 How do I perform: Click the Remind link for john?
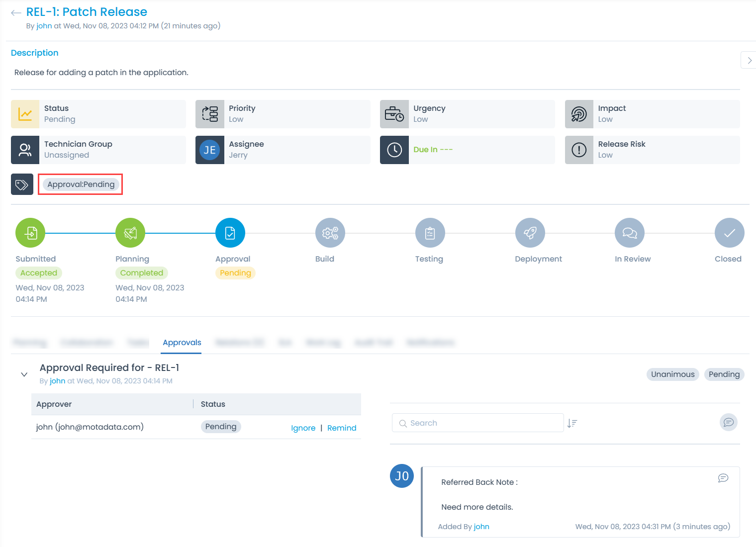[x=342, y=428]
